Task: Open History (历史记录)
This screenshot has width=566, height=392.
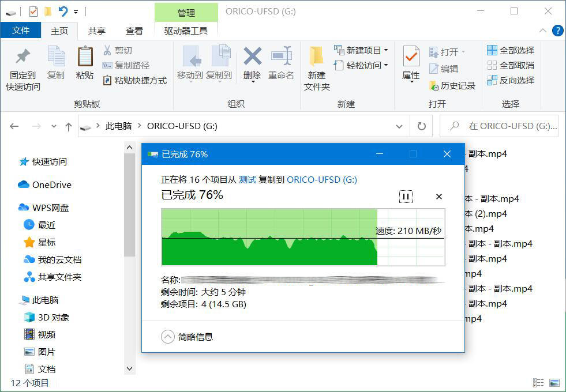Action: 452,85
